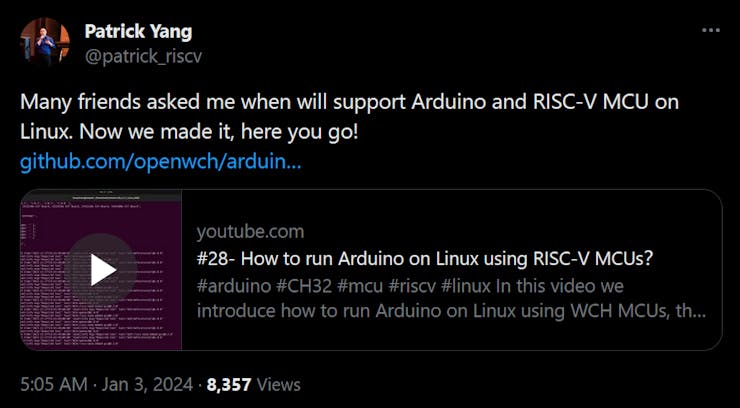Click the "here you go!" text

click(x=300, y=133)
